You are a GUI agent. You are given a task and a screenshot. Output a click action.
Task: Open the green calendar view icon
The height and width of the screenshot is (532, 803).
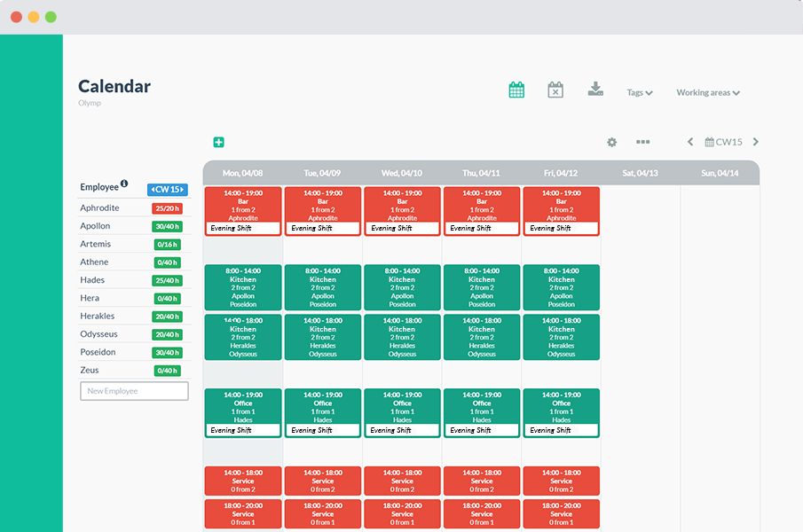pos(517,90)
